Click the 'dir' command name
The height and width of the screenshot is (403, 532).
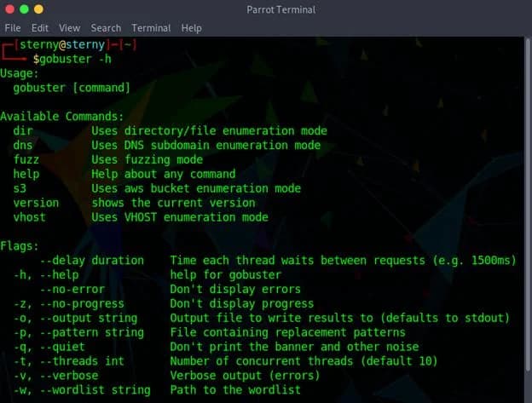tap(23, 131)
